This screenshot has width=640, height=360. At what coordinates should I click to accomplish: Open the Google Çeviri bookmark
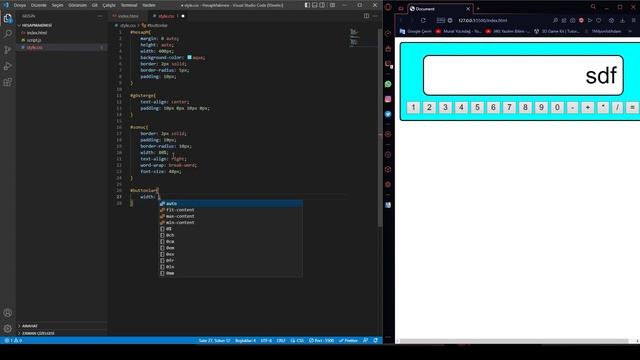416,31
